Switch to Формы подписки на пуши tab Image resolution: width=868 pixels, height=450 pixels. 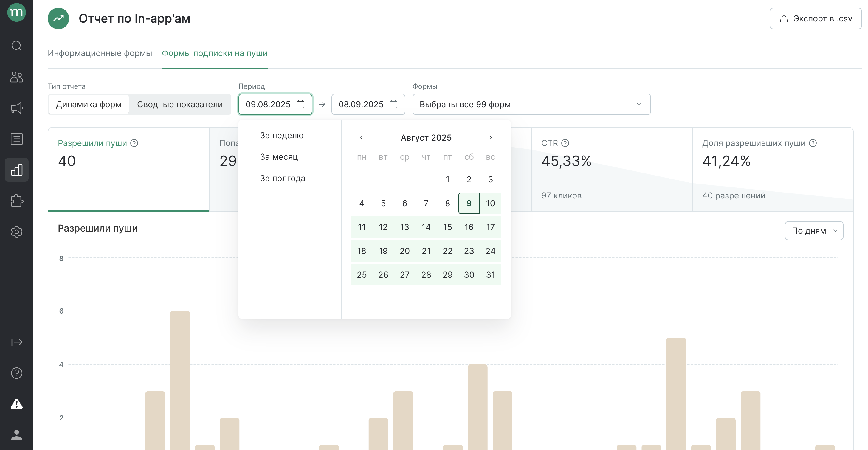(215, 53)
